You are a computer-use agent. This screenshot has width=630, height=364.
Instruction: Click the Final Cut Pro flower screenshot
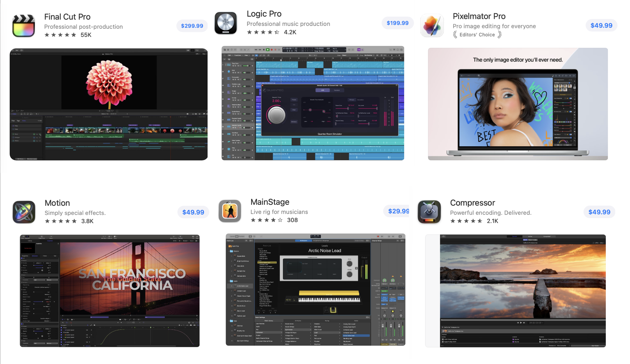[108, 104]
